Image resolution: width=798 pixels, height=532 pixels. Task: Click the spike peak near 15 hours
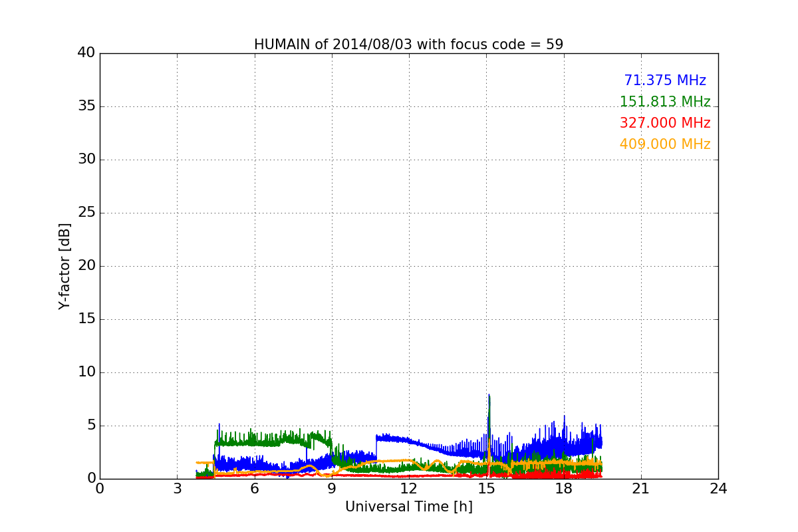pyautogui.click(x=489, y=395)
